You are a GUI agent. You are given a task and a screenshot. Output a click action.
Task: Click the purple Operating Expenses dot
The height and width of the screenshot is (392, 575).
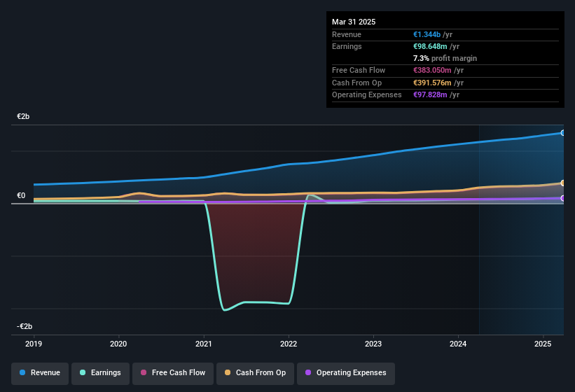pyautogui.click(x=308, y=372)
